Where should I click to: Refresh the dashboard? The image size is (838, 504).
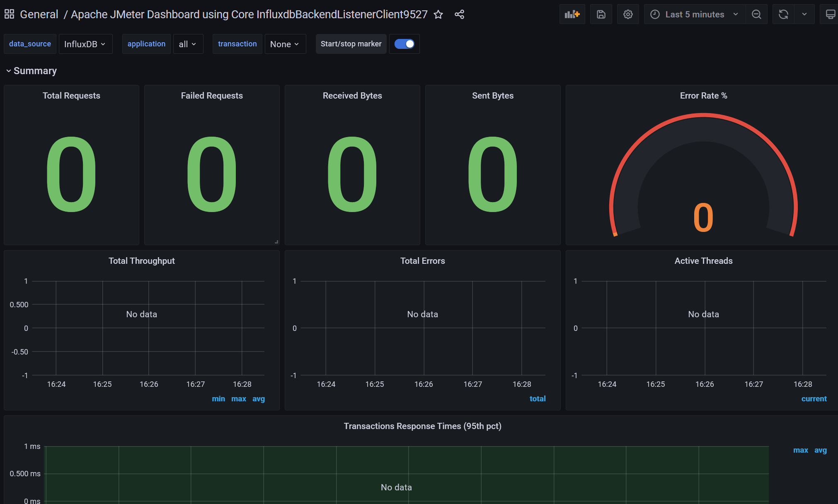(783, 14)
